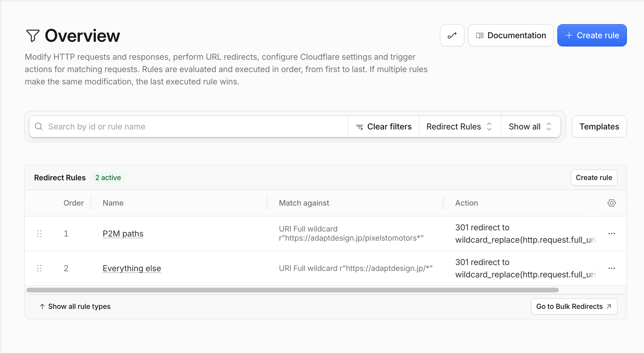Click the pixelstomotors wildcard match text

(x=351, y=234)
